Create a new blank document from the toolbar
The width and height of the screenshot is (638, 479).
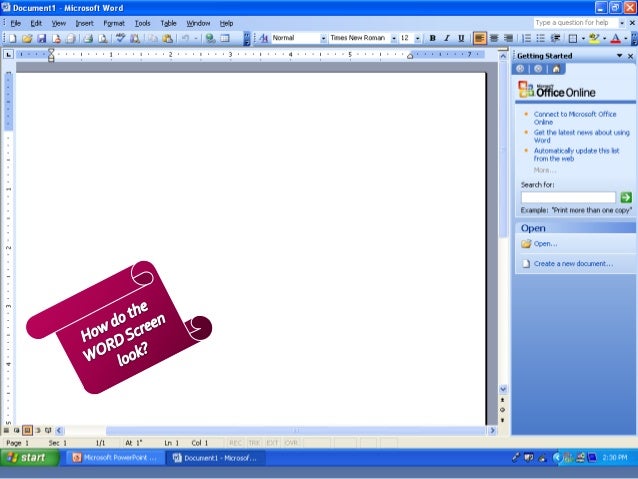coord(13,38)
